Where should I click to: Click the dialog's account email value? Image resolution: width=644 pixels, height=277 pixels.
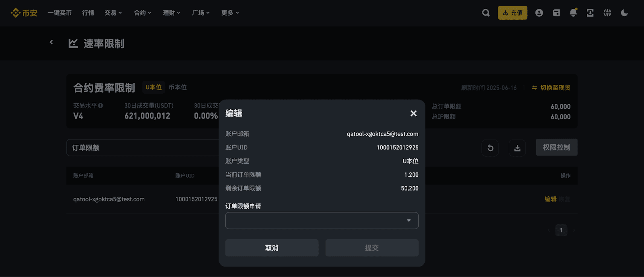tap(382, 134)
